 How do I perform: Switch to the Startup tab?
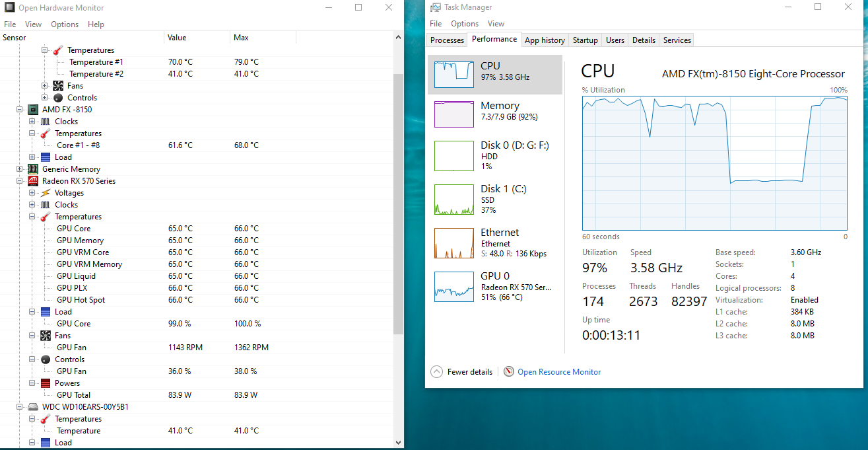tap(585, 40)
